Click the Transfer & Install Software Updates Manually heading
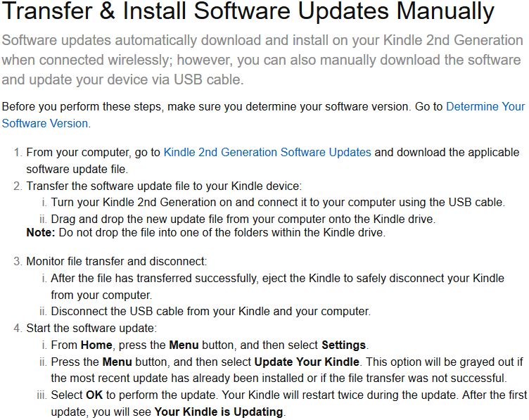The image size is (529, 420). pyautogui.click(x=248, y=12)
